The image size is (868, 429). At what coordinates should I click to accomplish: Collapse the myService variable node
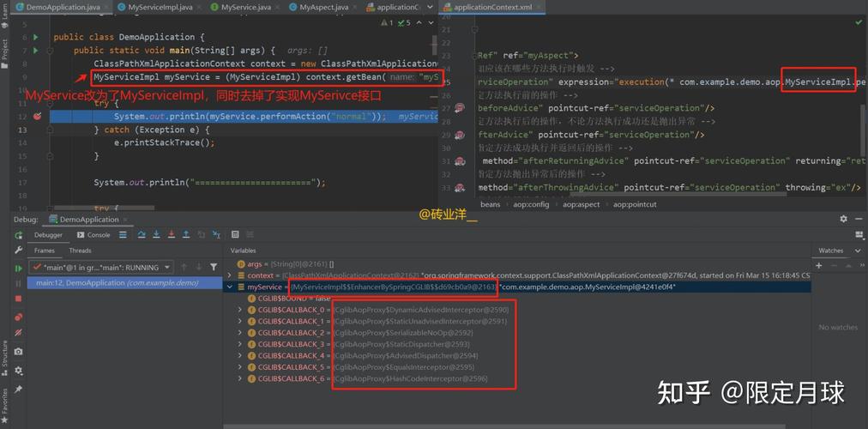230,287
